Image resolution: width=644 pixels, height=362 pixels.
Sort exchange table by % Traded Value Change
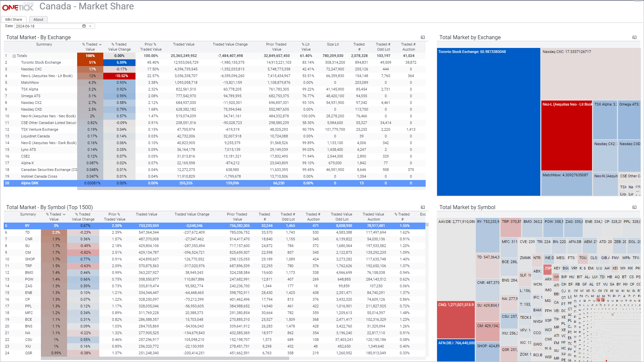(x=119, y=47)
